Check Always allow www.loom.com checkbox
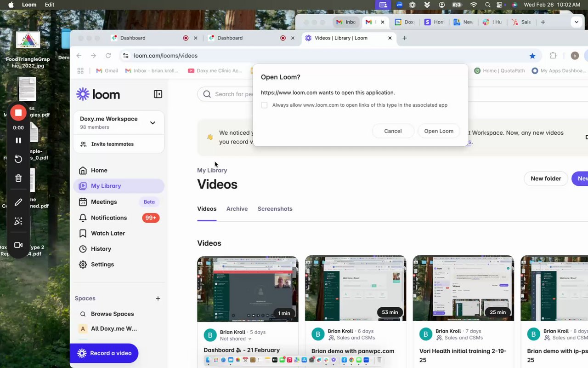The width and height of the screenshot is (588, 368). (264, 105)
